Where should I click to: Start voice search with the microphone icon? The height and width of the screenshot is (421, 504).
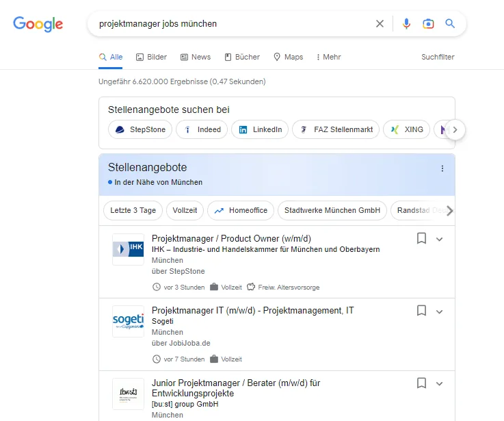tap(406, 23)
